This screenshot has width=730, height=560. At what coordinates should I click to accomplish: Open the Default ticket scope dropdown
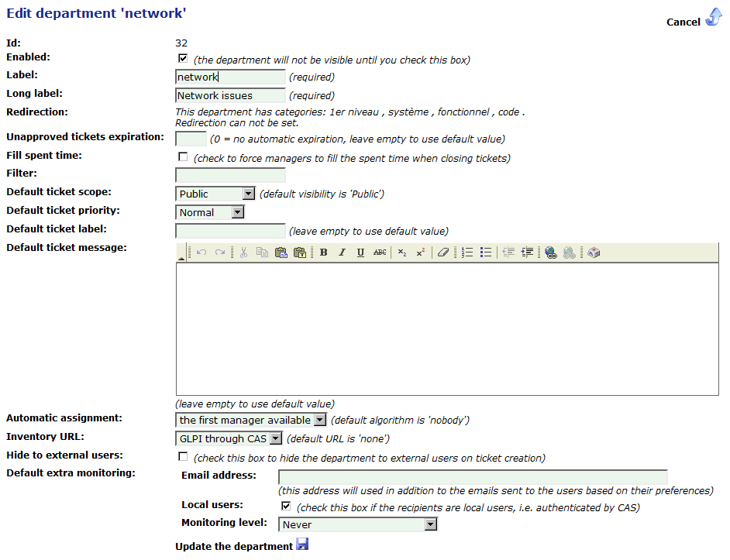[x=215, y=194]
